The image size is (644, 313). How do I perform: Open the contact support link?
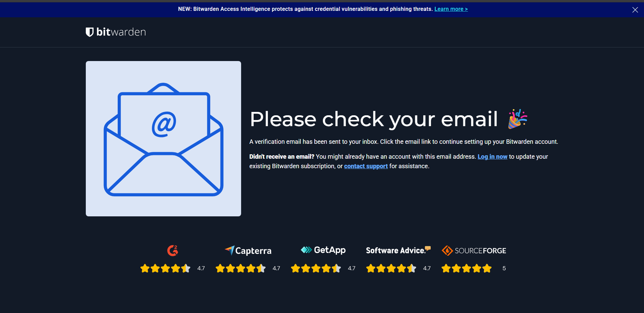coord(366,166)
